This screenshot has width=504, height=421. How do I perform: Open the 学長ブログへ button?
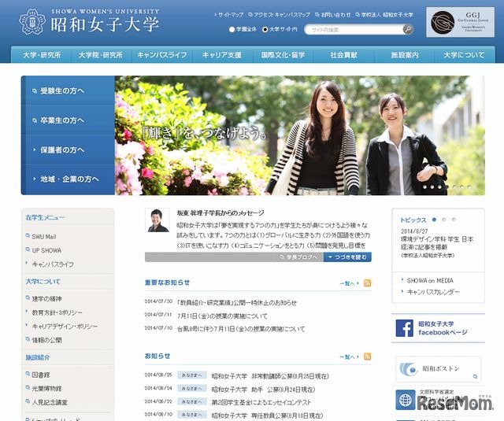pyautogui.click(x=299, y=257)
